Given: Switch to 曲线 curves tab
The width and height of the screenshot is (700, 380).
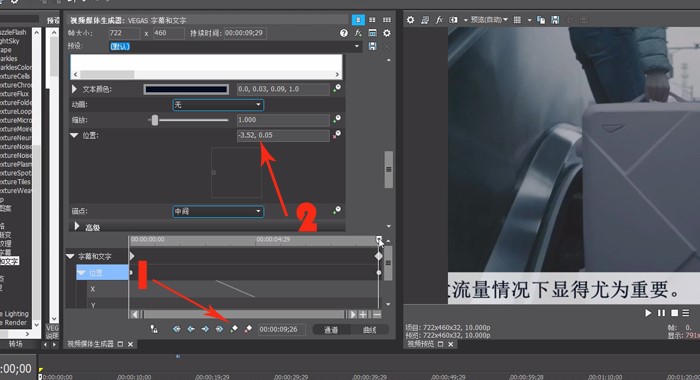Looking at the screenshot, I should coord(370,330).
